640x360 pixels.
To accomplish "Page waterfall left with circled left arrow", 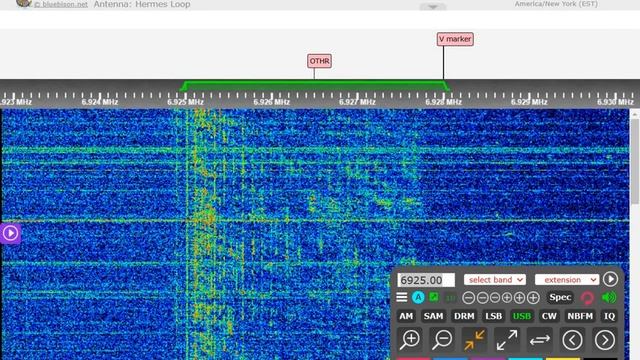I will (572, 340).
